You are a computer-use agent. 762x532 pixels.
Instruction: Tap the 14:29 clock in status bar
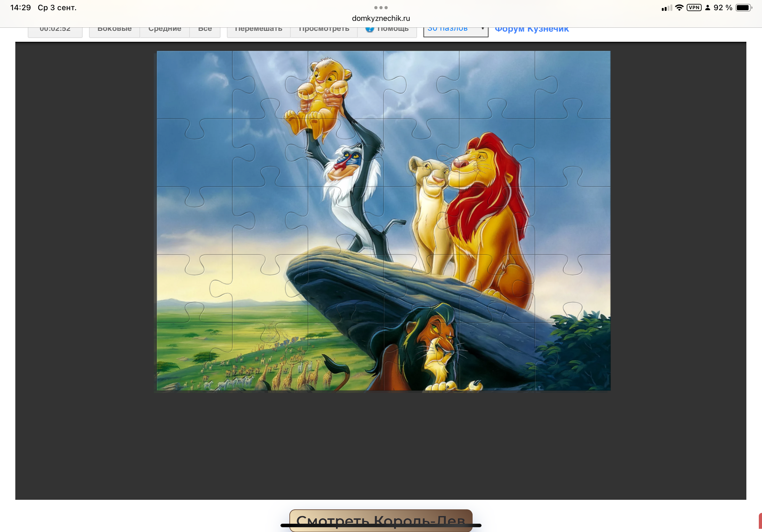pyautogui.click(x=20, y=7)
